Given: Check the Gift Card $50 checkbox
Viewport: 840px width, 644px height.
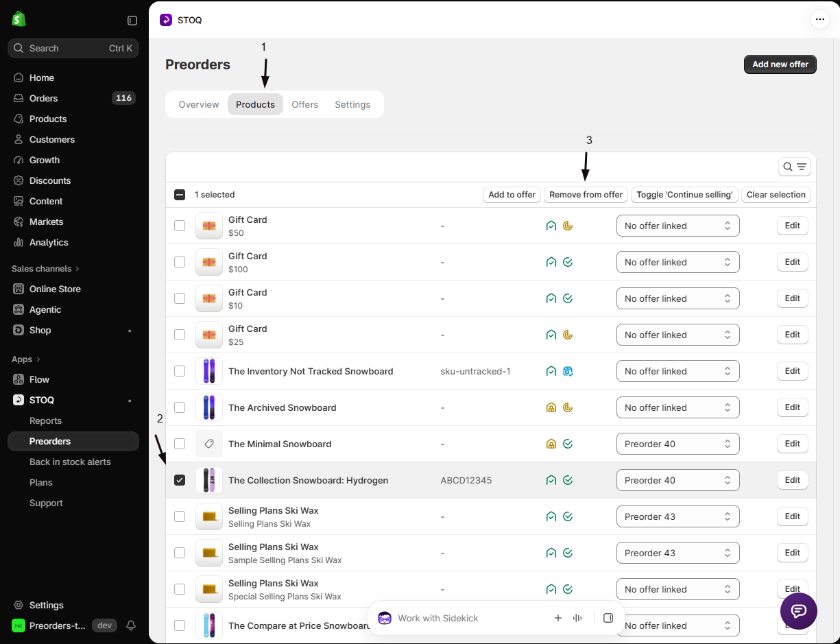Looking at the screenshot, I should coord(180,226).
